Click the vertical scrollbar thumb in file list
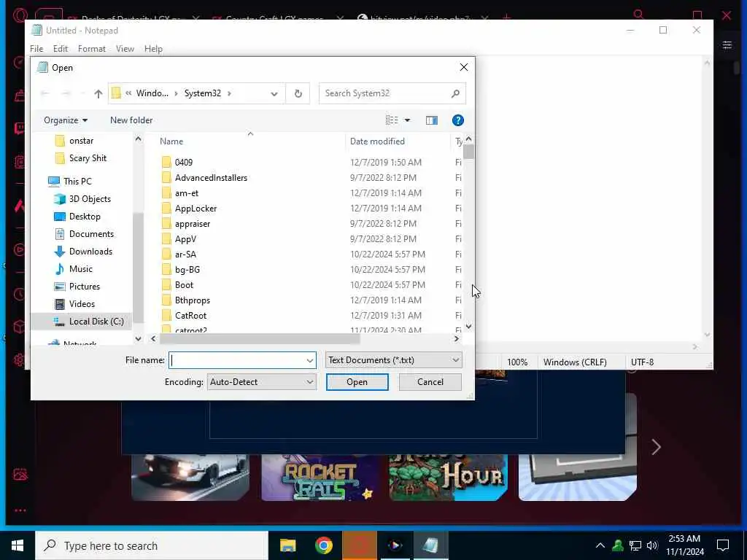The height and width of the screenshot is (560, 747). click(x=469, y=152)
